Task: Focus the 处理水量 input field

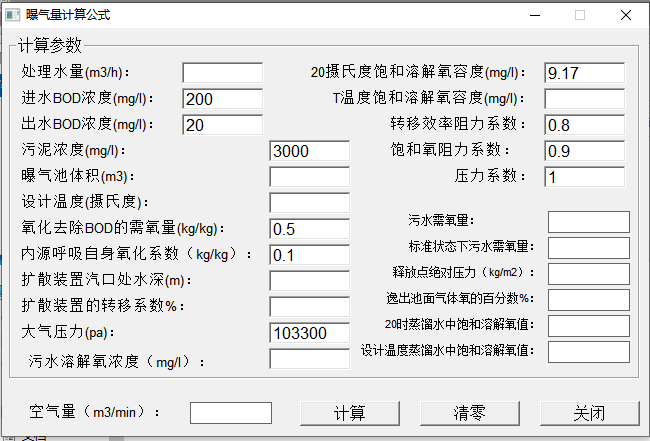Action: click(222, 73)
